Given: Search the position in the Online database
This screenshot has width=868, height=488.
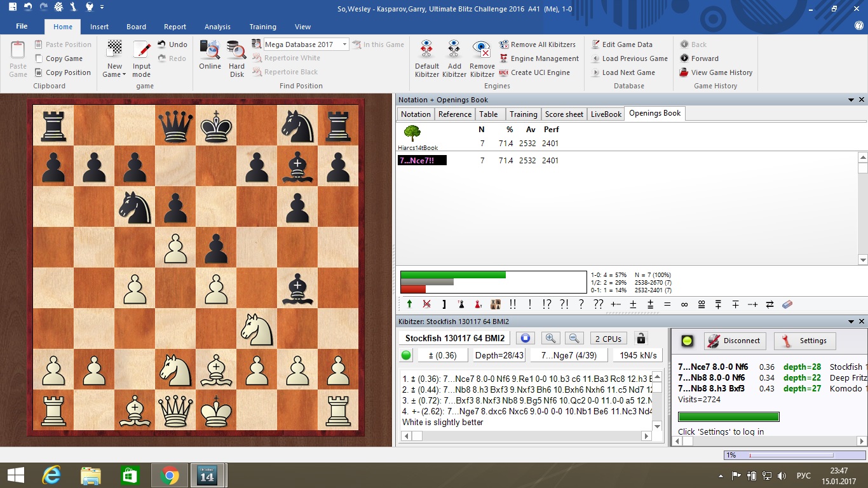Looking at the screenshot, I should [210, 57].
